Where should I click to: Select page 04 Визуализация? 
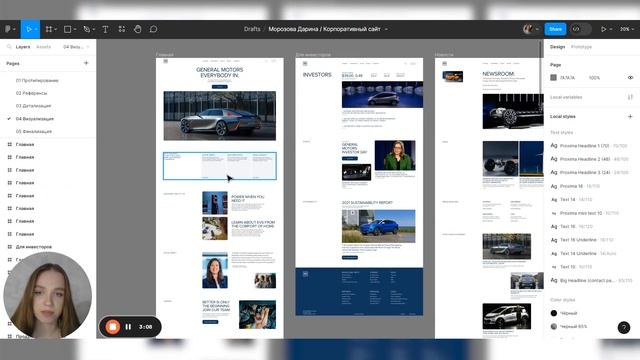point(35,119)
